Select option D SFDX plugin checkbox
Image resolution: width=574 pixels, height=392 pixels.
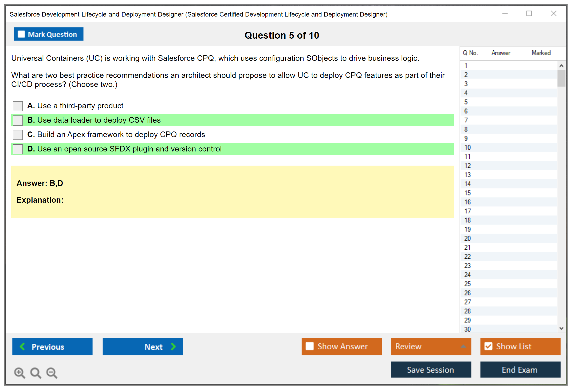18,149
